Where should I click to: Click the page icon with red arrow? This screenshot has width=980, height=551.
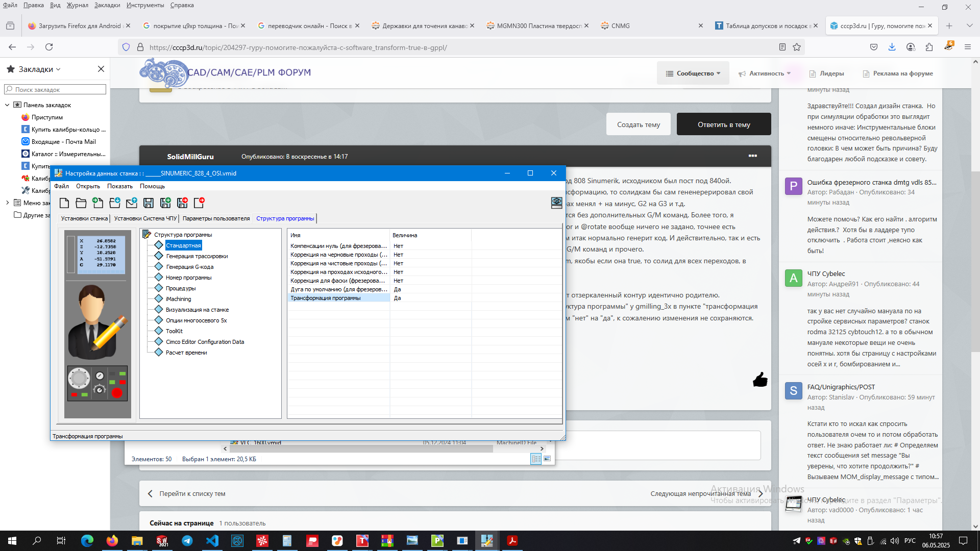(199, 203)
